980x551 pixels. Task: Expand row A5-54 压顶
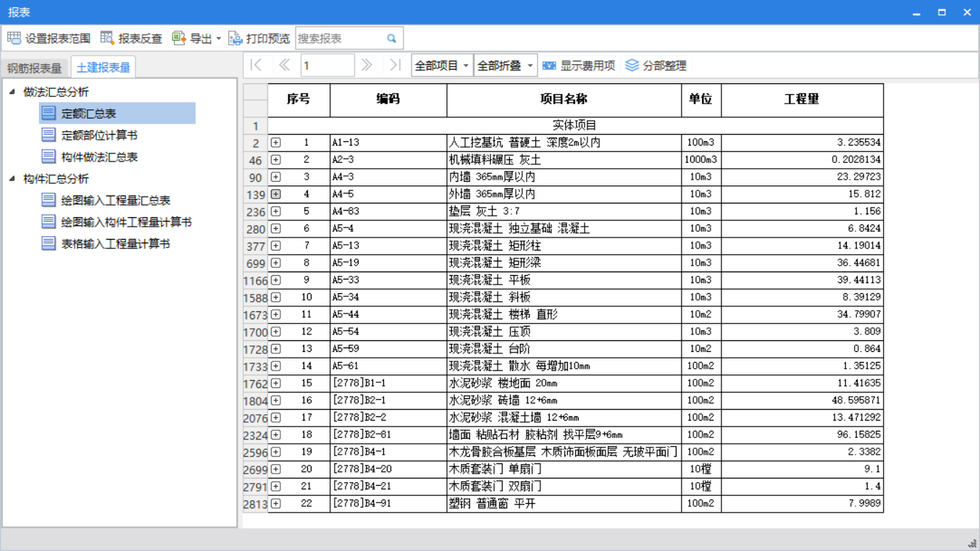point(276,332)
